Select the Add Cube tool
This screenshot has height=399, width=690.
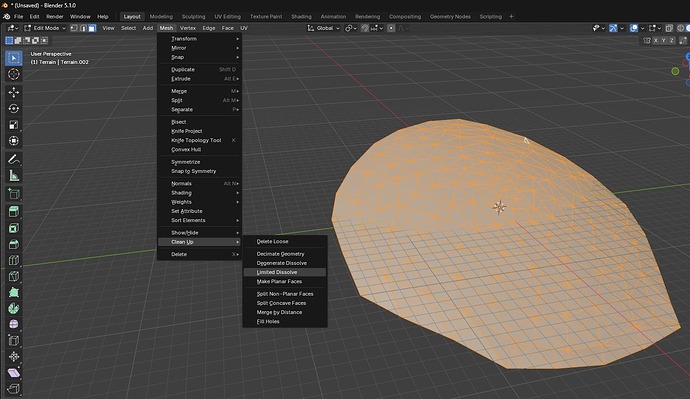click(x=14, y=194)
